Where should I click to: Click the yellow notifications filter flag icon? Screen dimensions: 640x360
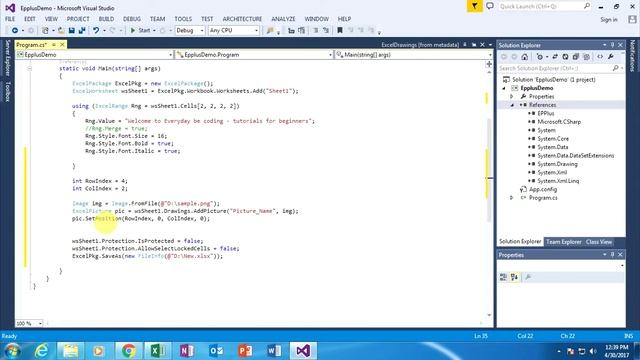pyautogui.click(x=474, y=6)
